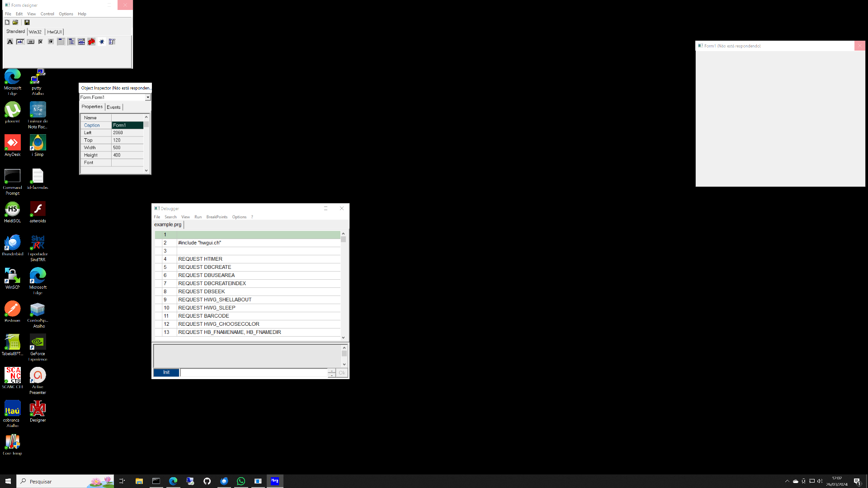Select the OK button control tool
Viewport: 868px width, 488px height.
31,42
